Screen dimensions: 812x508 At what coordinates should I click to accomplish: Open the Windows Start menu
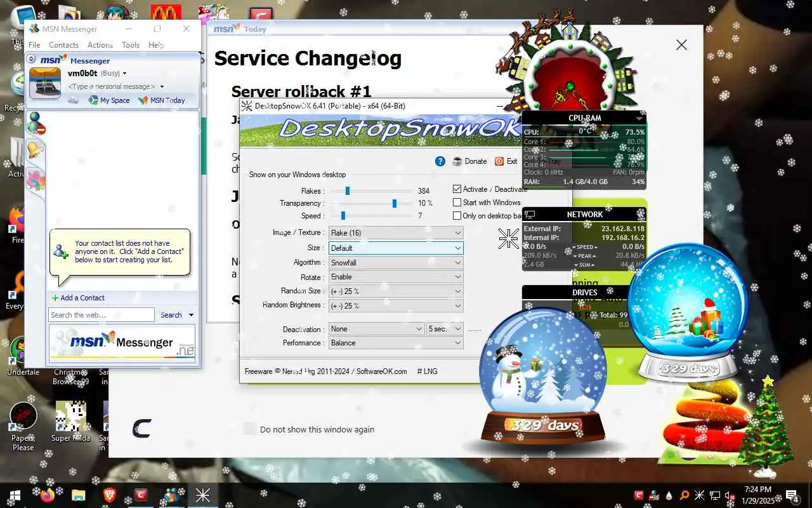[x=15, y=495]
